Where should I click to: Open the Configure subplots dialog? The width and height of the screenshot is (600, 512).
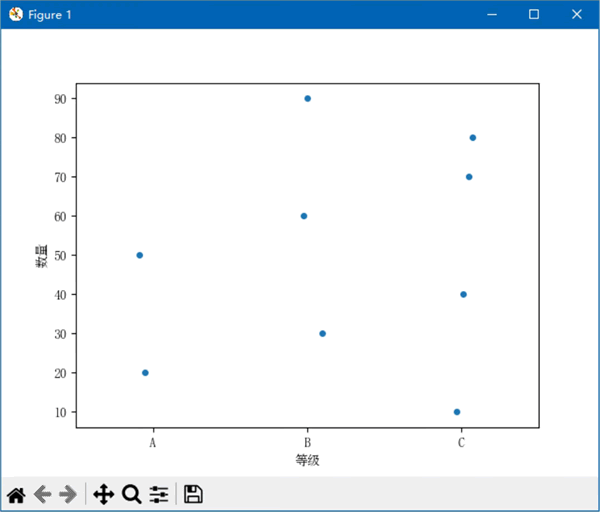coord(159,494)
